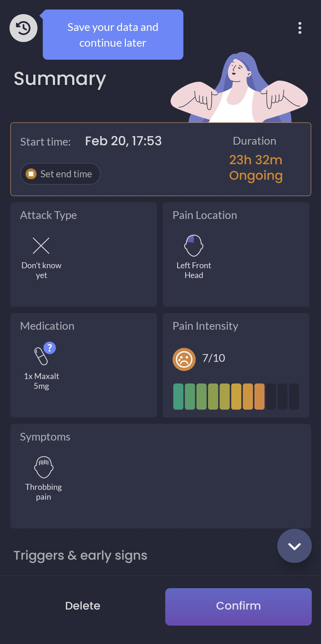Tap the blue question mark badge
Image resolution: width=321 pixels, height=644 pixels.
coord(50,348)
